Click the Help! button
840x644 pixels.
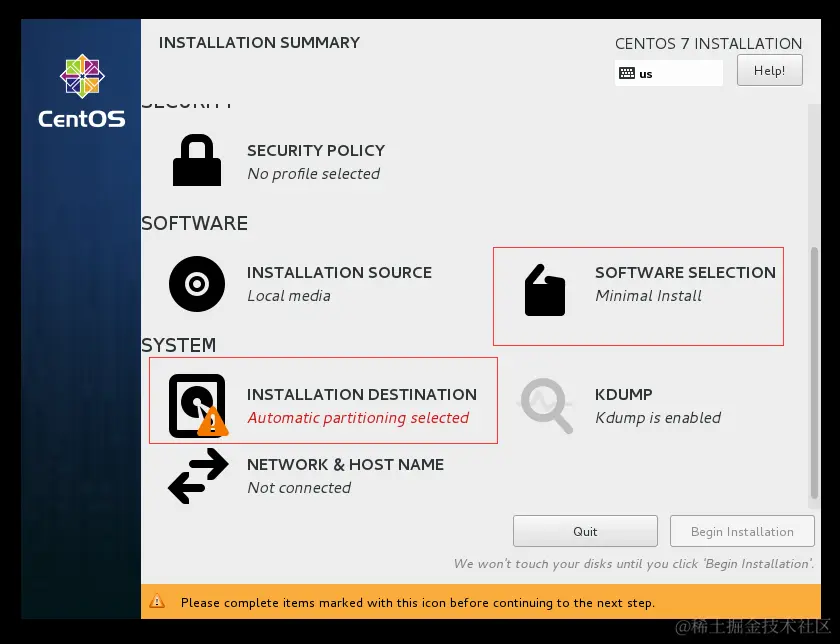pos(769,70)
